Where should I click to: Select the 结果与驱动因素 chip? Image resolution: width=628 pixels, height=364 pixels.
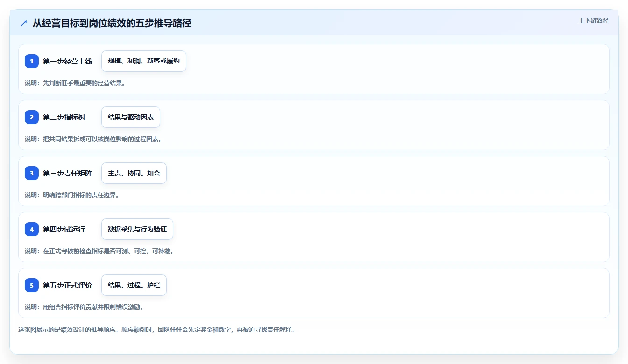131,117
